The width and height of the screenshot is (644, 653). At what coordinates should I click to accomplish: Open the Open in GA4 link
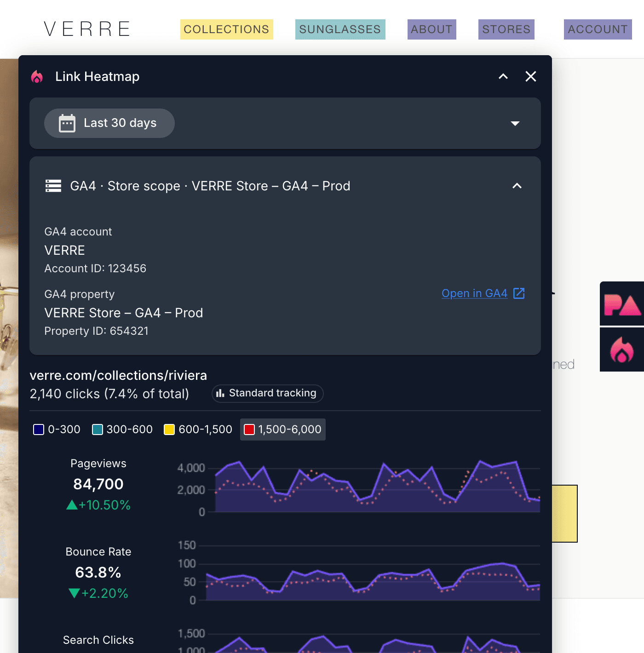click(474, 293)
